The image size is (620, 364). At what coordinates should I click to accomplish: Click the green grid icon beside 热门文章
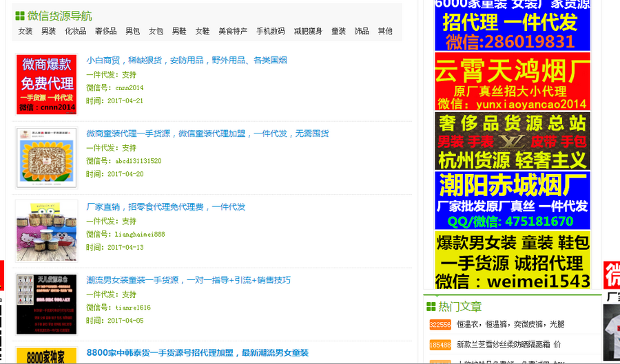[431, 306]
